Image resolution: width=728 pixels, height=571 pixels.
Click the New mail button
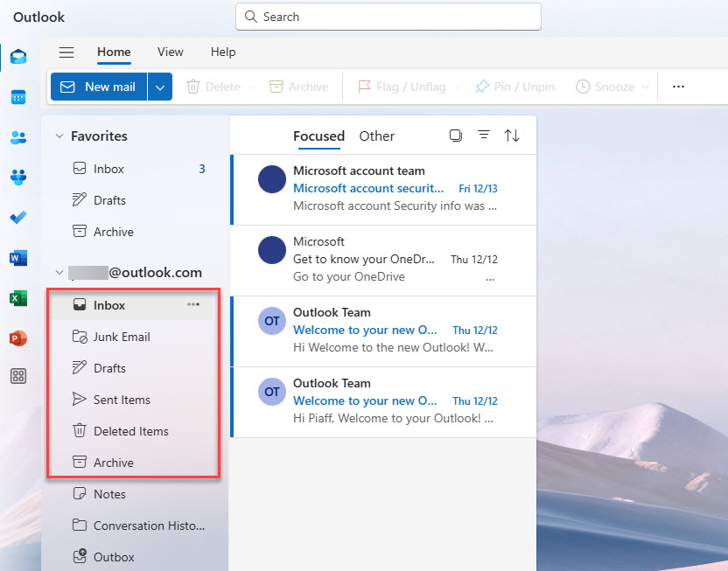tap(99, 87)
